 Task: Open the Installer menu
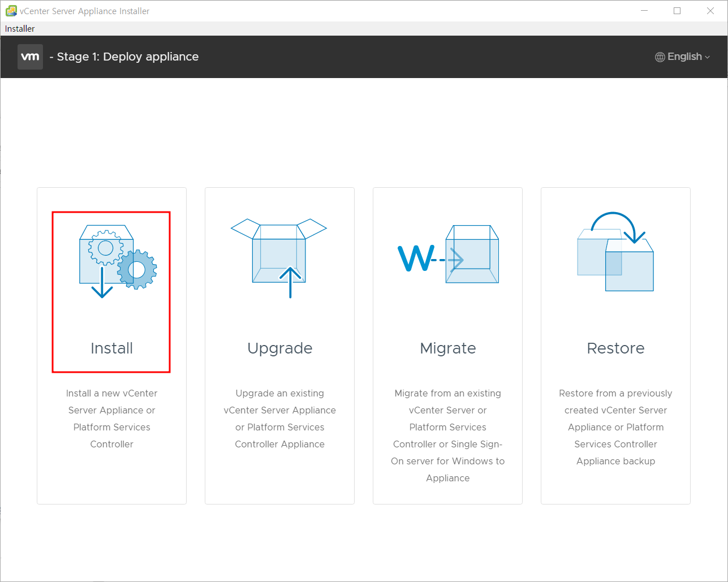[20, 28]
